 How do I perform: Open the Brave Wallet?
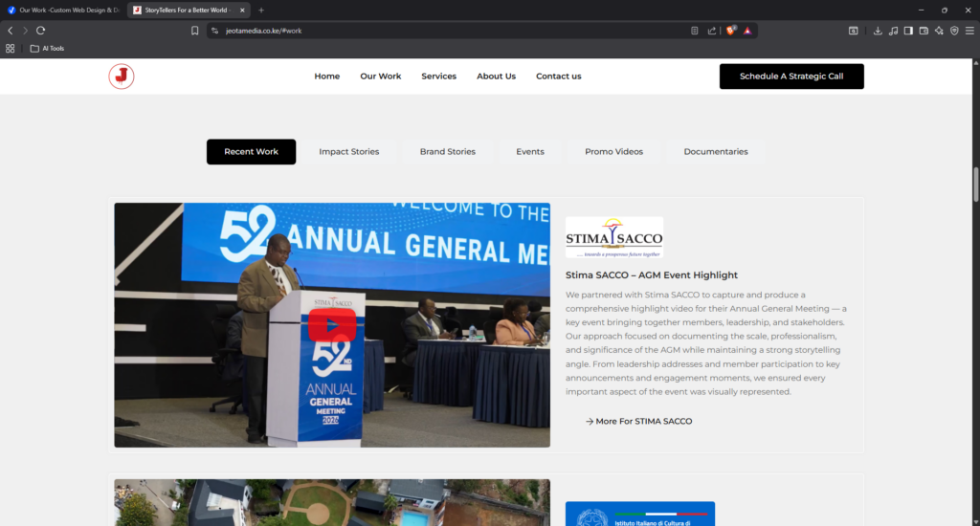coord(924,31)
